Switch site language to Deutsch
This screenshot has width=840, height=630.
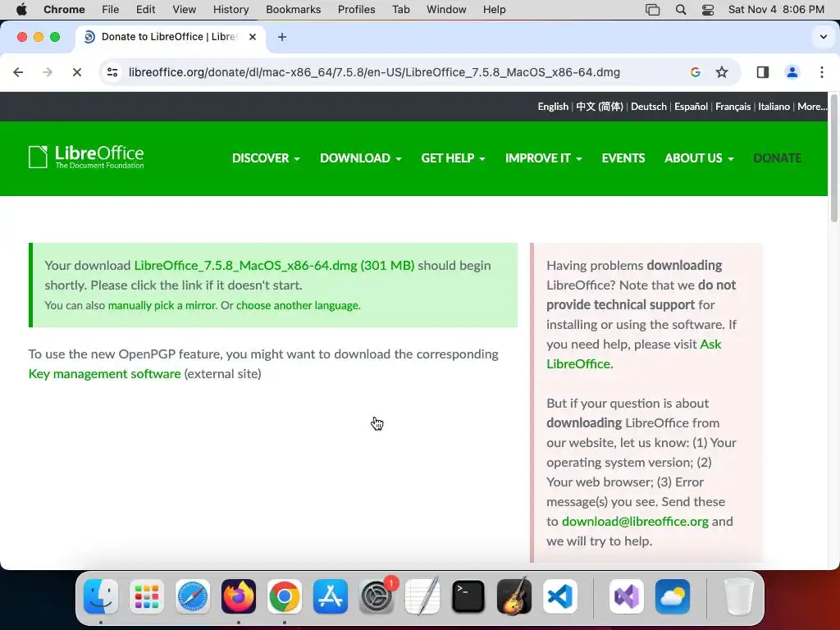click(648, 107)
